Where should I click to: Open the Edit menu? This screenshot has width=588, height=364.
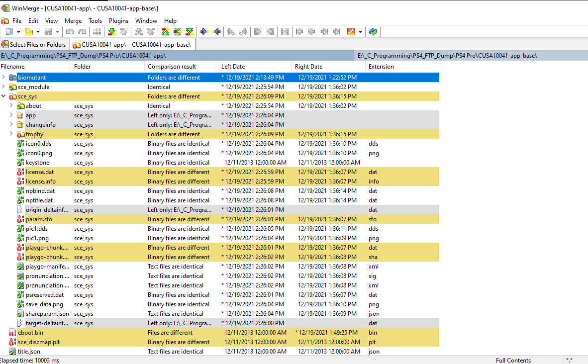[33, 21]
